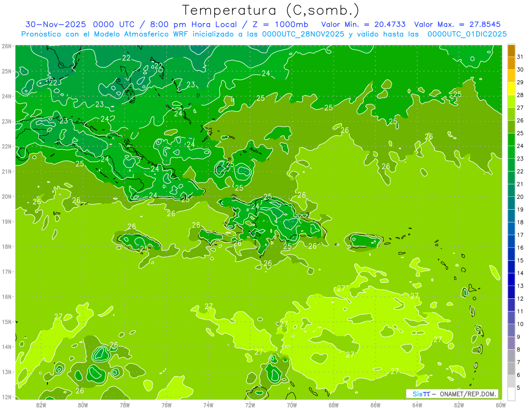Click the 'Sistt - ONAMET/REP.DOM.' credit label

point(452,394)
